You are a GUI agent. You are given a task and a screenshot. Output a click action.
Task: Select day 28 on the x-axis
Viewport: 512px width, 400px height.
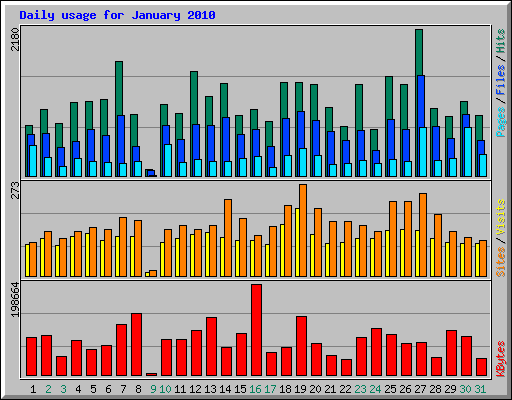435,389
